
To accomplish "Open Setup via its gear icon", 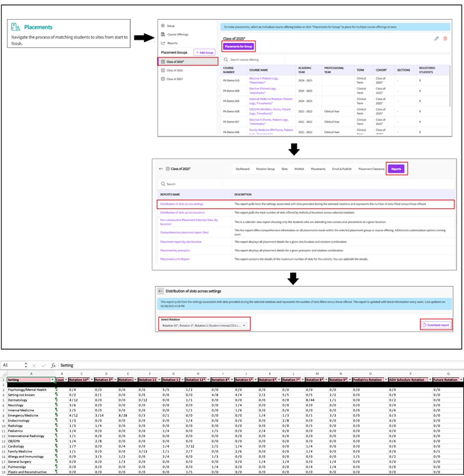I will pyautogui.click(x=163, y=26).
